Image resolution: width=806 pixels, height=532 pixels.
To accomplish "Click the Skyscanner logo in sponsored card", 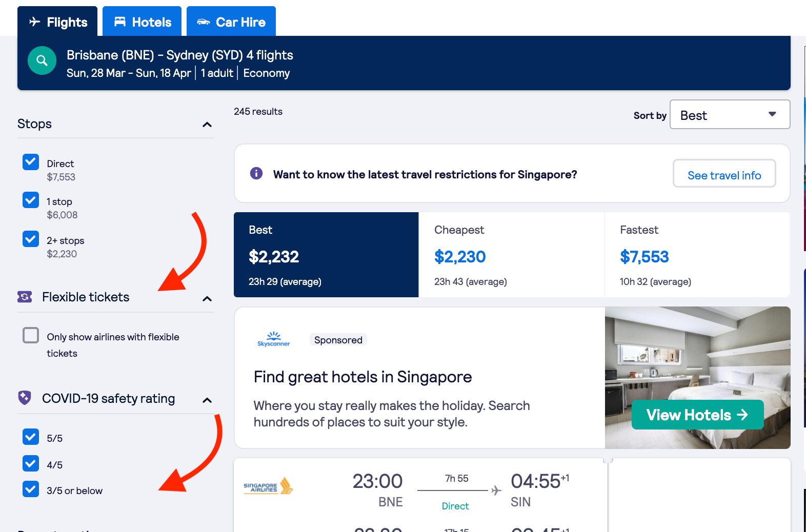I will point(274,339).
